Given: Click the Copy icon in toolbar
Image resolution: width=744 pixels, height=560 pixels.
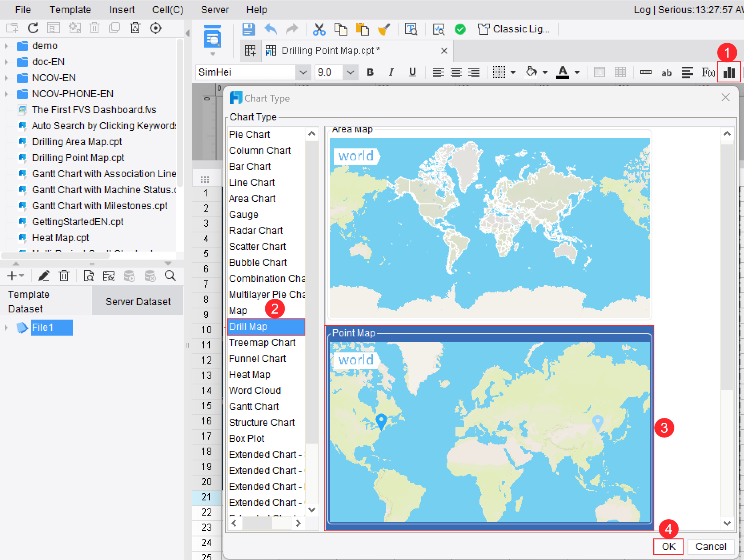Looking at the screenshot, I should pos(341,29).
